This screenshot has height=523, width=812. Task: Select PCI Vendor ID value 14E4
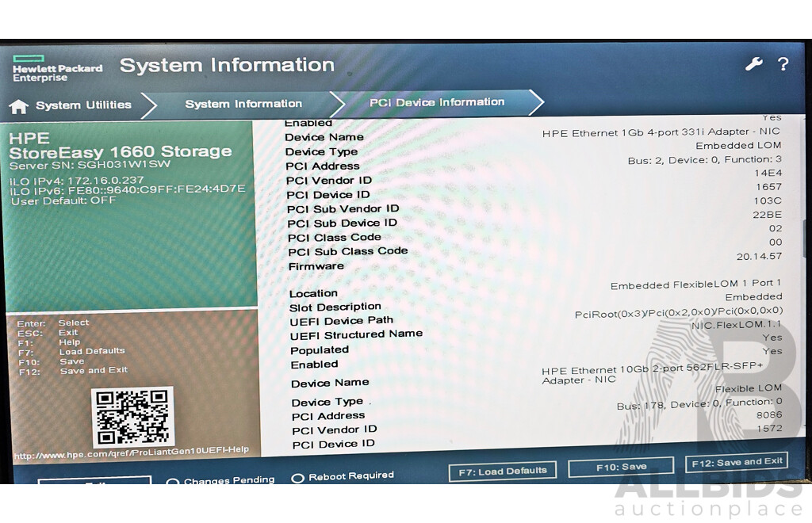[768, 174]
